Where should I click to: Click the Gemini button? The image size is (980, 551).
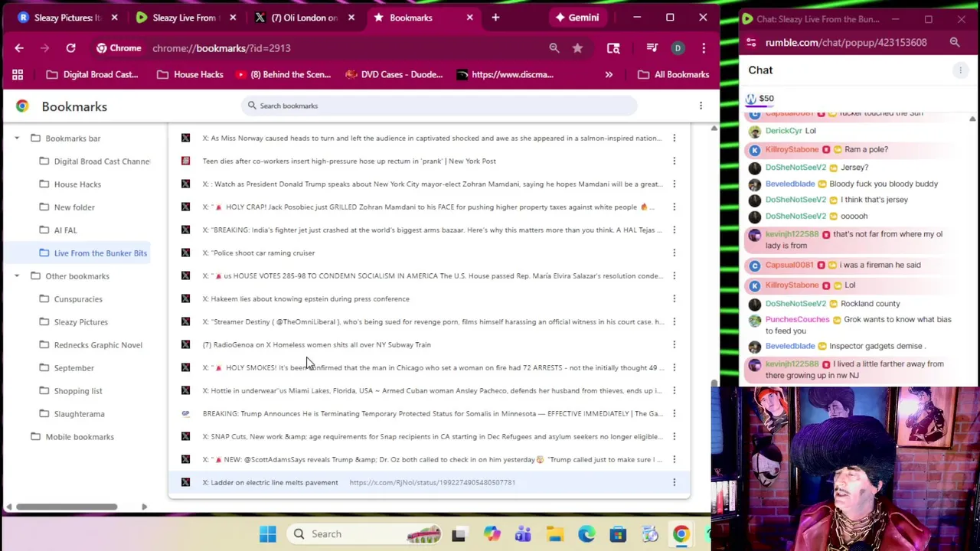pos(577,17)
